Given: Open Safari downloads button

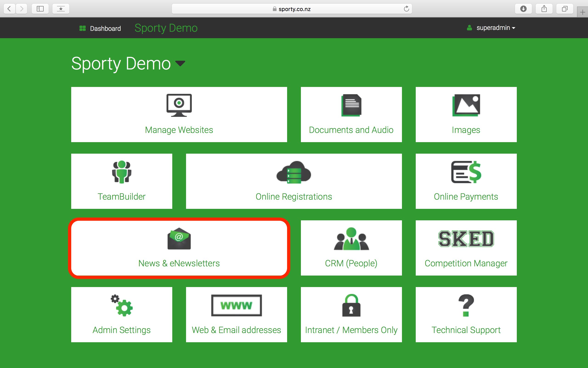Looking at the screenshot, I should [x=523, y=9].
